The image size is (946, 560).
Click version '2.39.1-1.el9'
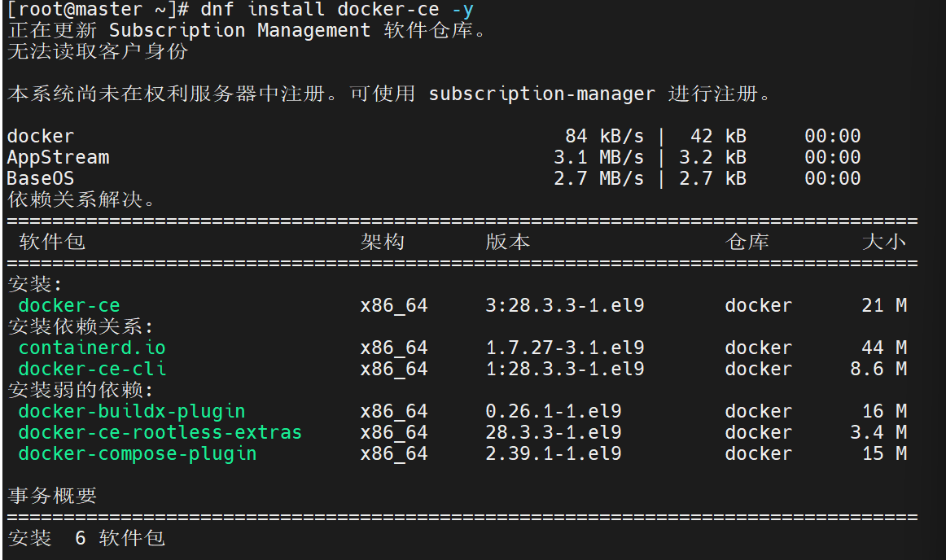[554, 454]
